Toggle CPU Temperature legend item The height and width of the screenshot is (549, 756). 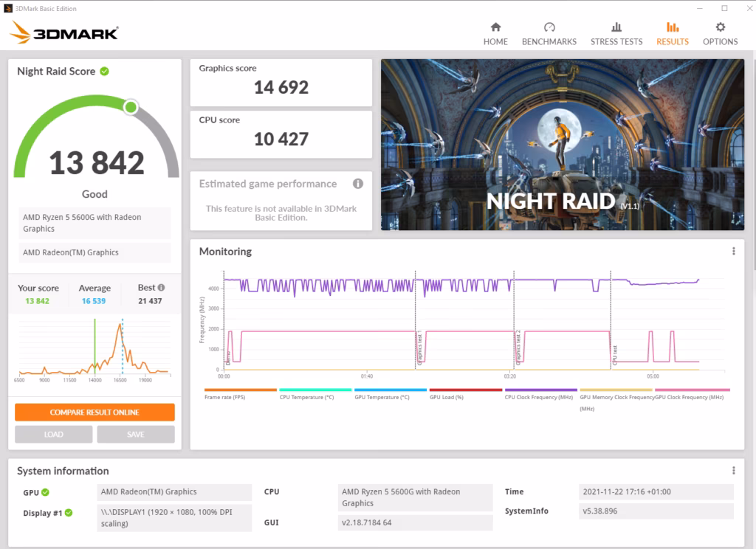(315, 394)
